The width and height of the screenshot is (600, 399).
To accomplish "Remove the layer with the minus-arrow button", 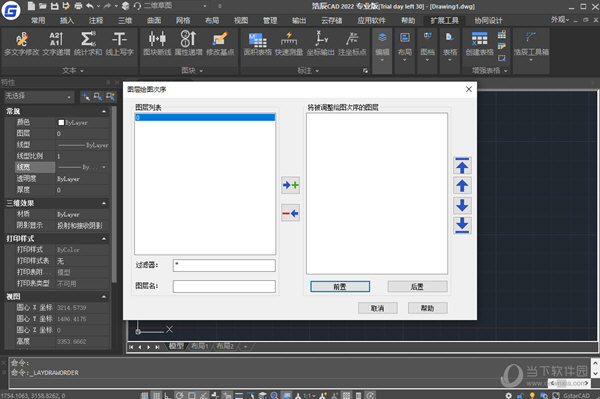I will pos(290,213).
